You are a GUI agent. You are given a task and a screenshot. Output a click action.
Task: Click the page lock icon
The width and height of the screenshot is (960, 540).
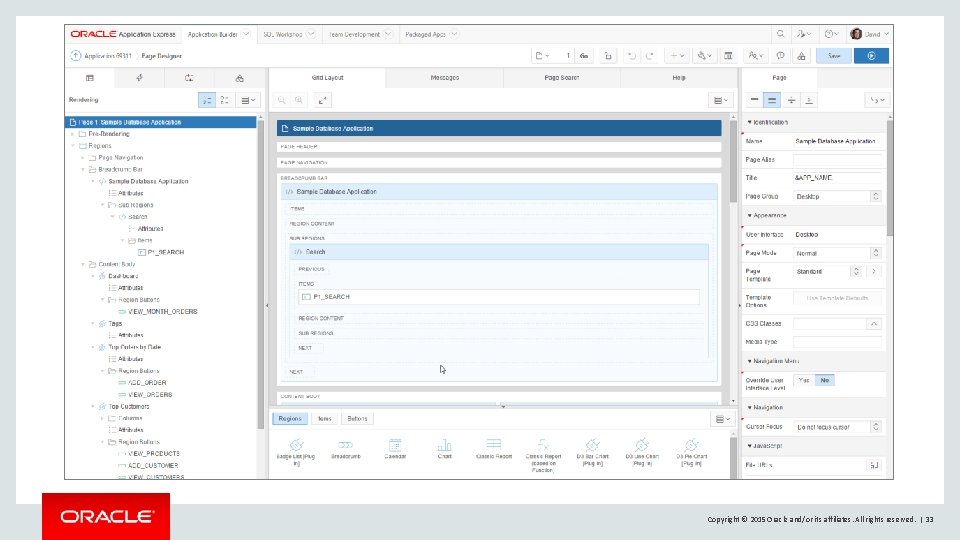[x=608, y=56]
